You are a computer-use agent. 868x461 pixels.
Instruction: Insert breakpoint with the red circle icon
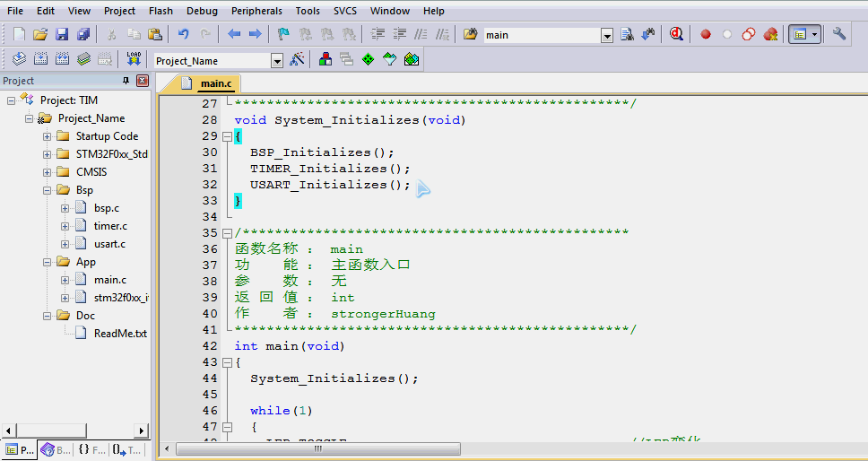tap(705, 34)
